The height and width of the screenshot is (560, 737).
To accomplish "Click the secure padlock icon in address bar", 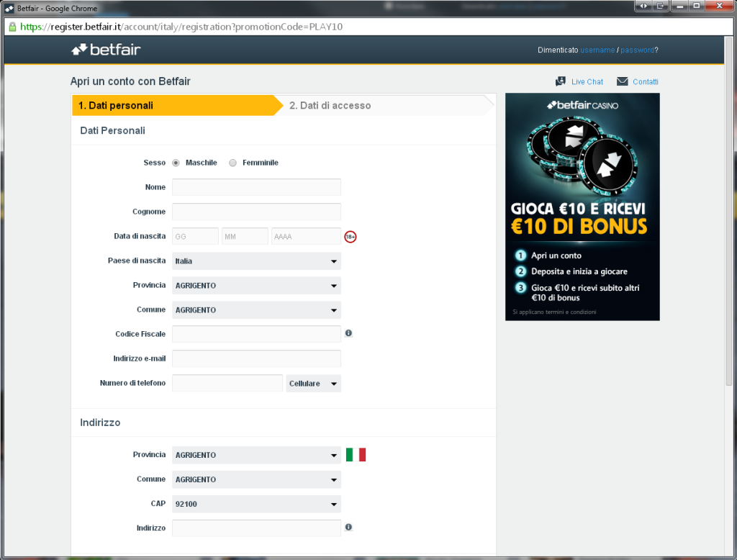I will tap(12, 27).
